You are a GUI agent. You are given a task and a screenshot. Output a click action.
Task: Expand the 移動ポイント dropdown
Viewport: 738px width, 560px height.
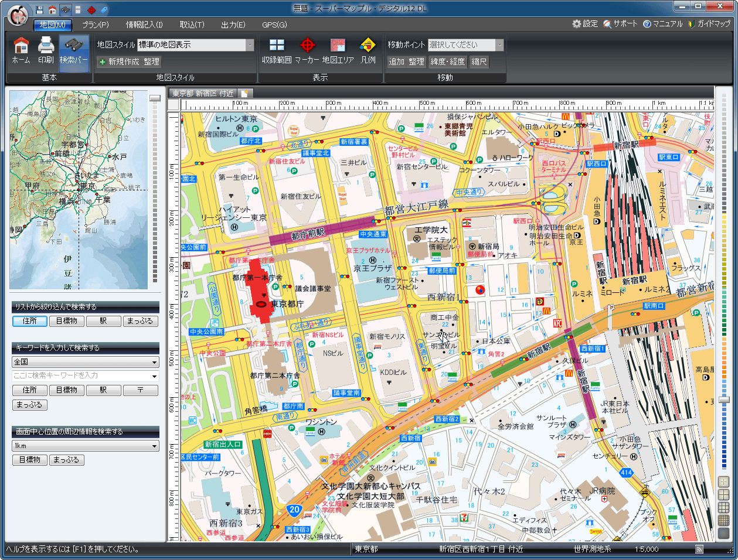coord(499,45)
